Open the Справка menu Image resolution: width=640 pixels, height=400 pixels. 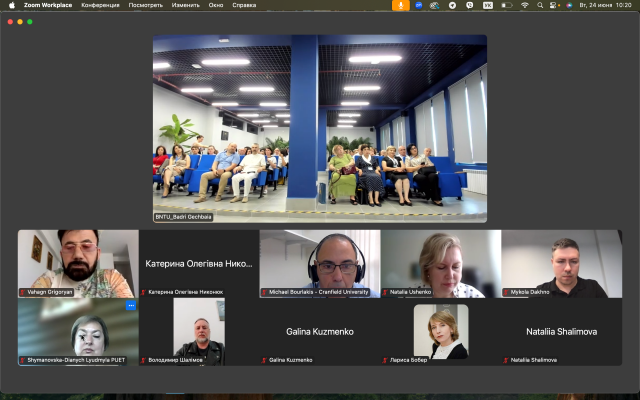244,5
